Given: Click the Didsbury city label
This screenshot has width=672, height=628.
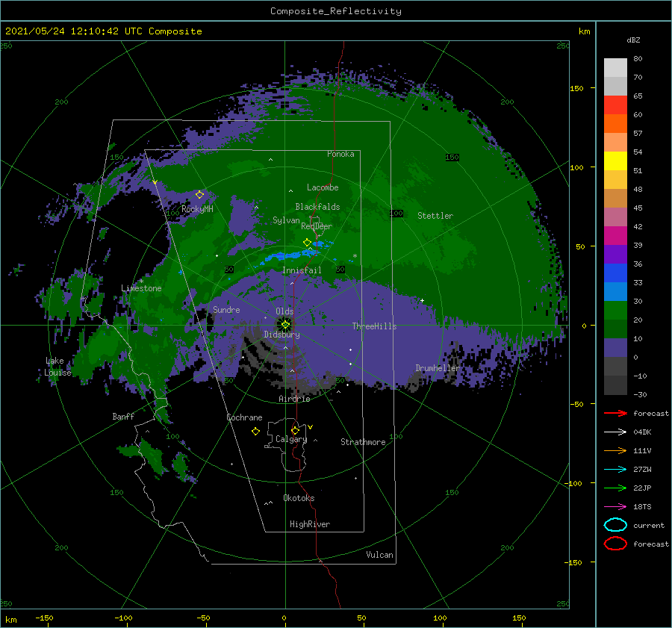Looking at the screenshot, I should [282, 335].
